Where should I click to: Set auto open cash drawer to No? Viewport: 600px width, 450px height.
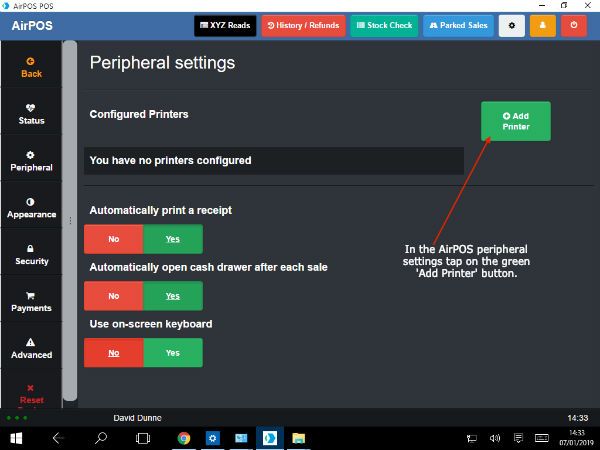pyautogui.click(x=114, y=296)
